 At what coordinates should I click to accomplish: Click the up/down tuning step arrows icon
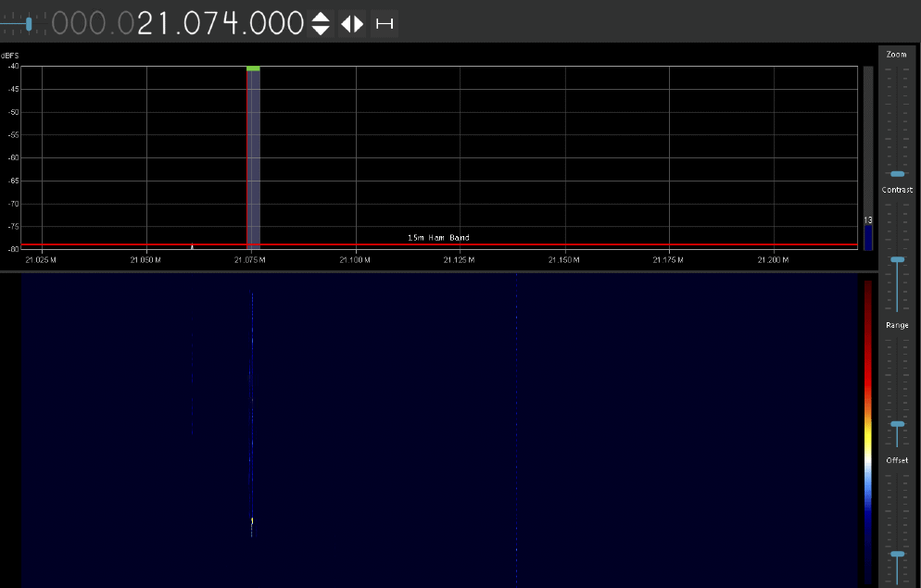[x=320, y=23]
